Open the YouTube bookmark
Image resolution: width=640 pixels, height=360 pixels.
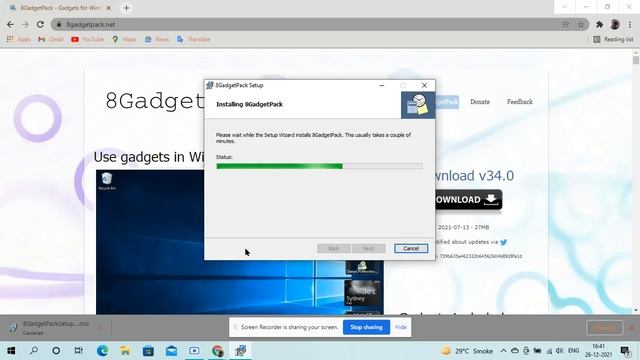tap(87, 39)
